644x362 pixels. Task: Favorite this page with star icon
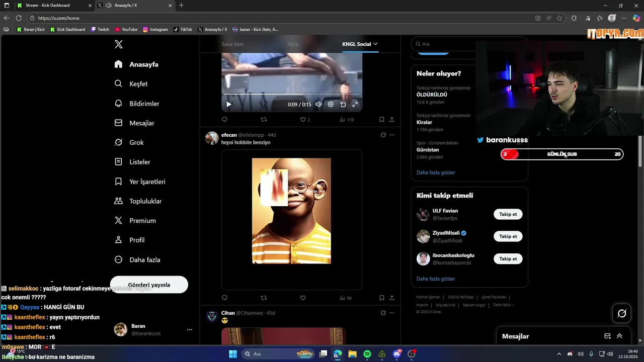559,18
